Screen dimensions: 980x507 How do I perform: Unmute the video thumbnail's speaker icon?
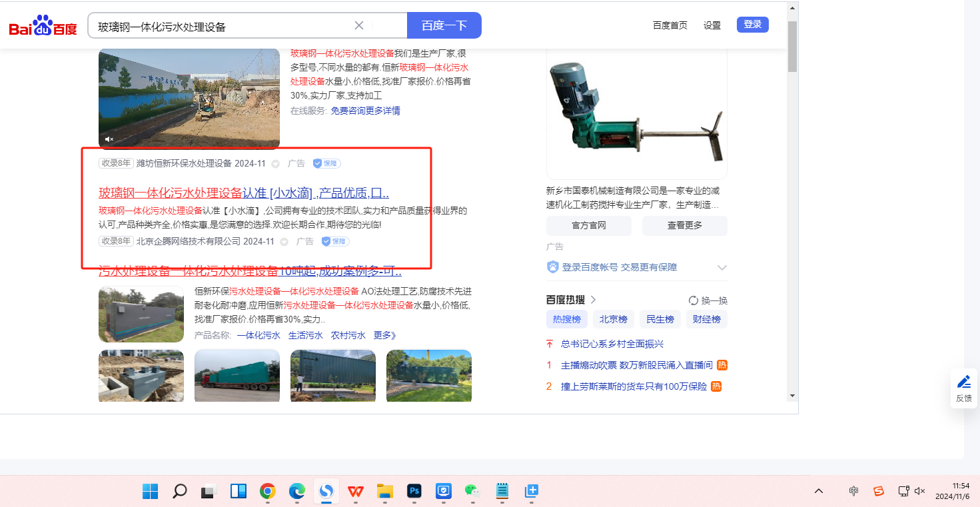coord(109,139)
